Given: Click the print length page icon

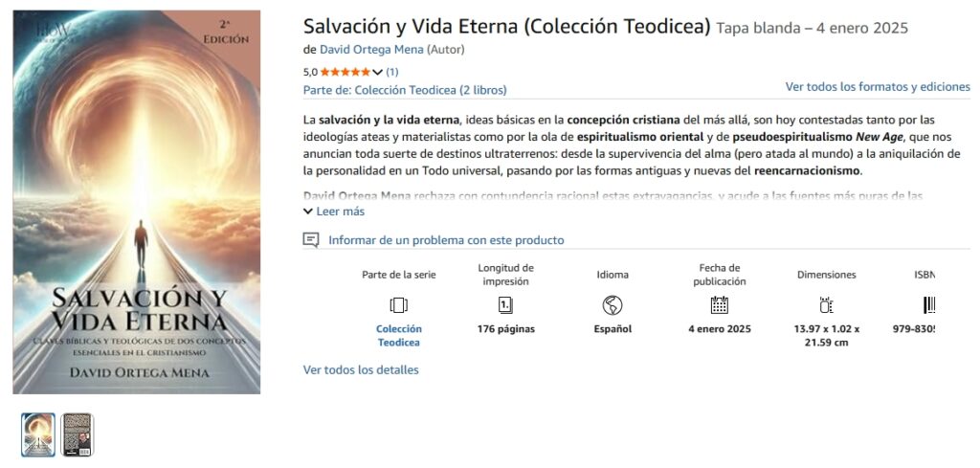Looking at the screenshot, I should tap(505, 305).
